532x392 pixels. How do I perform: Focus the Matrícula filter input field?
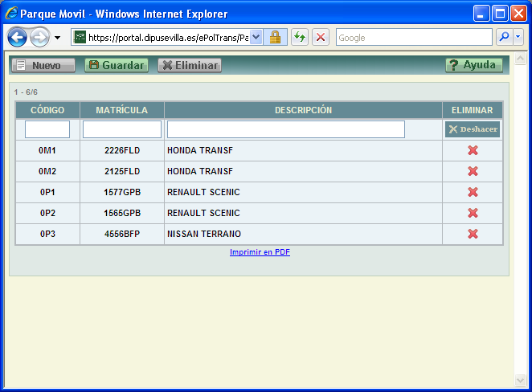122,129
